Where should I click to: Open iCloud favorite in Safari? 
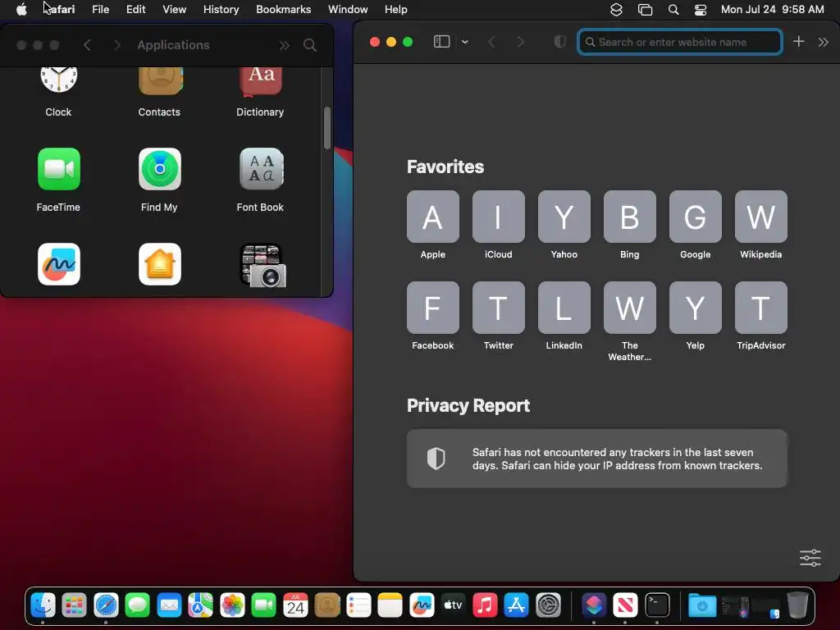498,217
